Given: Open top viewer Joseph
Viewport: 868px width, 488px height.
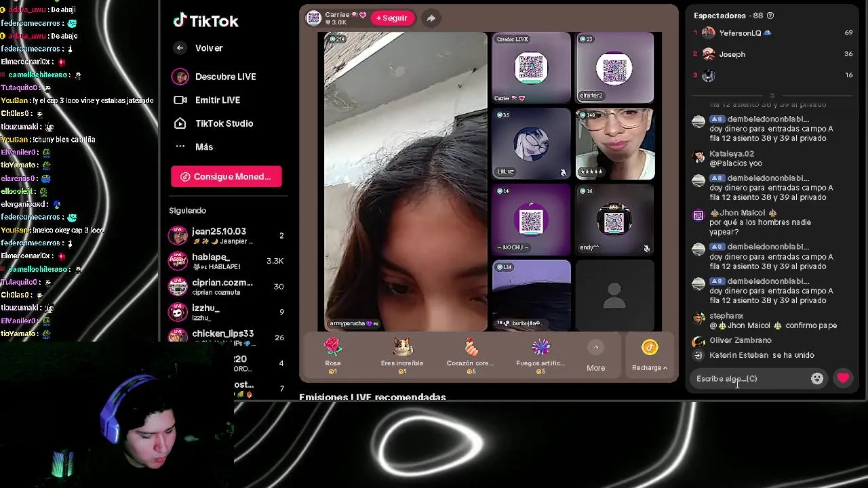Looking at the screenshot, I should [773, 54].
